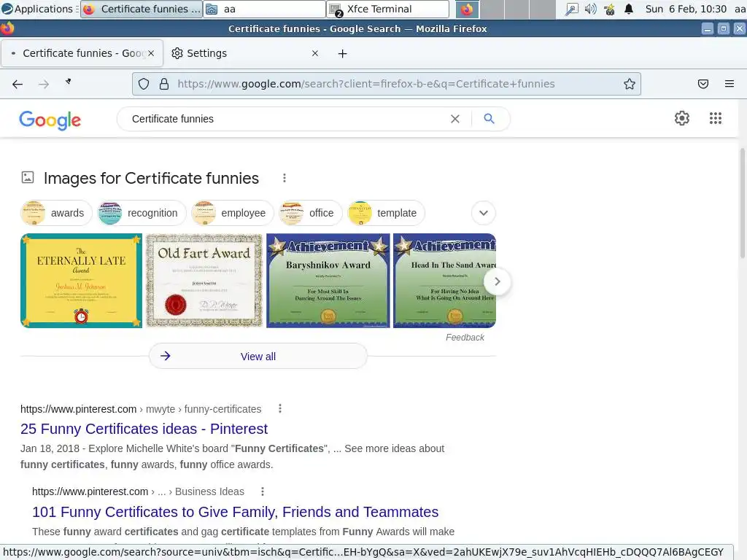Click the Feedback link
747x560 pixels.
click(x=465, y=338)
